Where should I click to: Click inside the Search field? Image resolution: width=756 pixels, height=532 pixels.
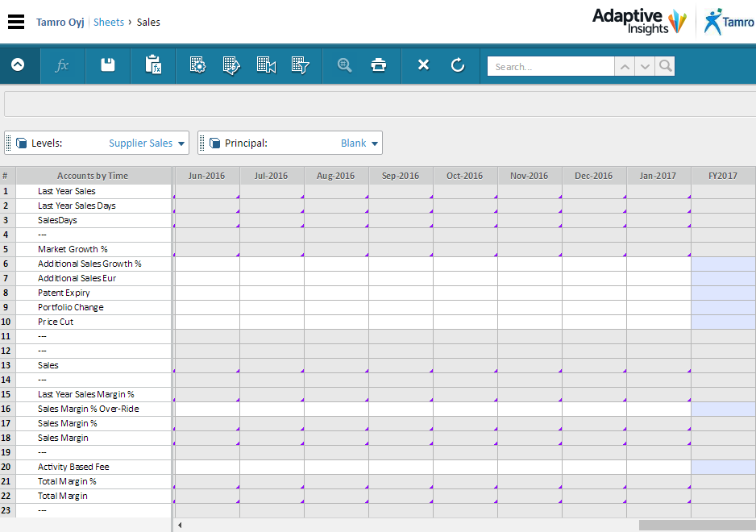[x=551, y=67]
